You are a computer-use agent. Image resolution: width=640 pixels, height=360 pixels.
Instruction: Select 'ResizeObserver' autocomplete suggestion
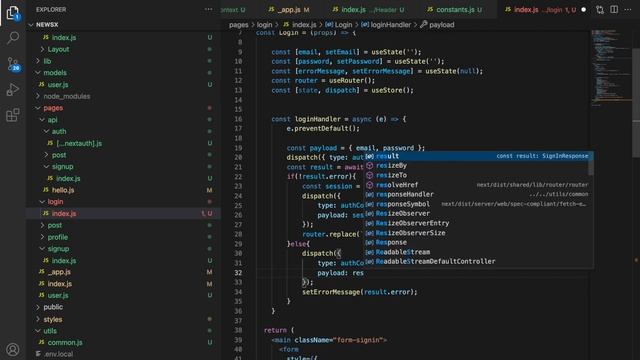pyautogui.click(x=476, y=213)
